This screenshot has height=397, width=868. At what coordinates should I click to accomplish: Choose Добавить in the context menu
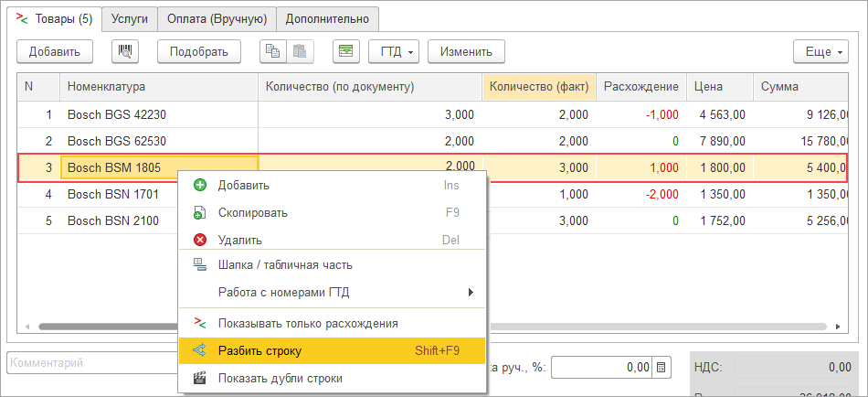point(243,185)
